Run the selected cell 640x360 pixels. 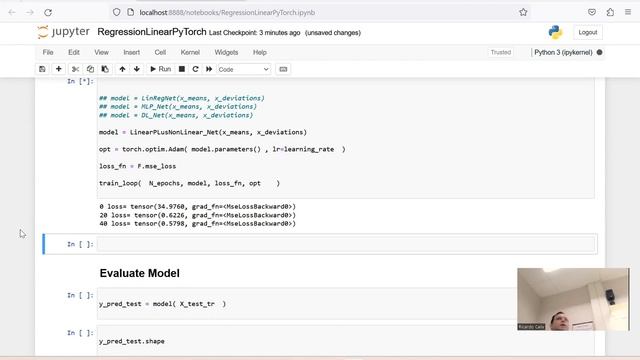click(160, 69)
